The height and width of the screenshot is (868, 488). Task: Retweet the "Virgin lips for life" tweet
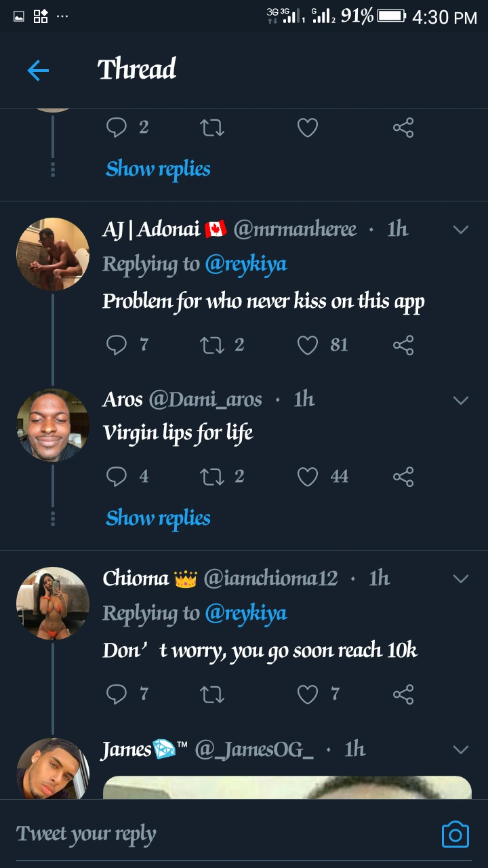[x=212, y=477]
